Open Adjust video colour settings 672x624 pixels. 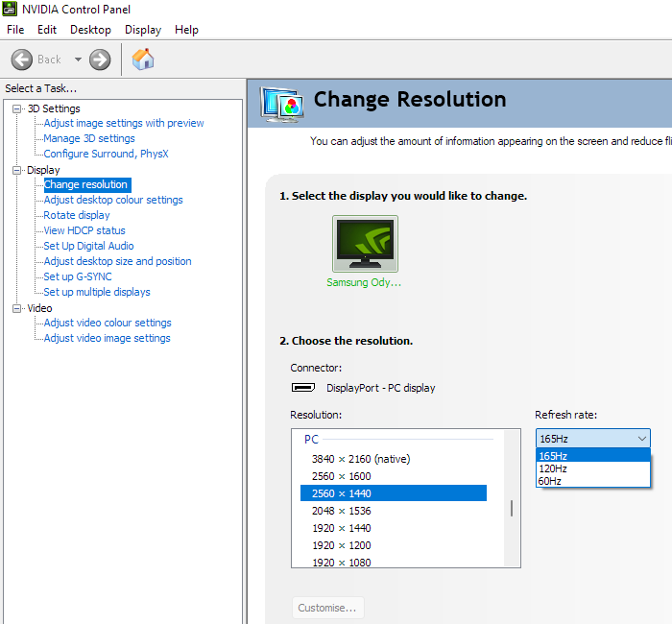click(108, 323)
